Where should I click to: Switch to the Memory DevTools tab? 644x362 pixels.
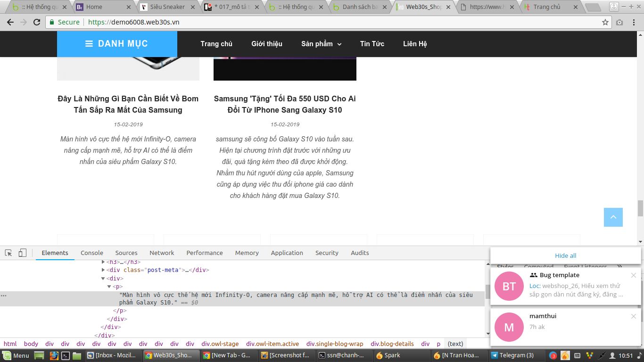247,253
